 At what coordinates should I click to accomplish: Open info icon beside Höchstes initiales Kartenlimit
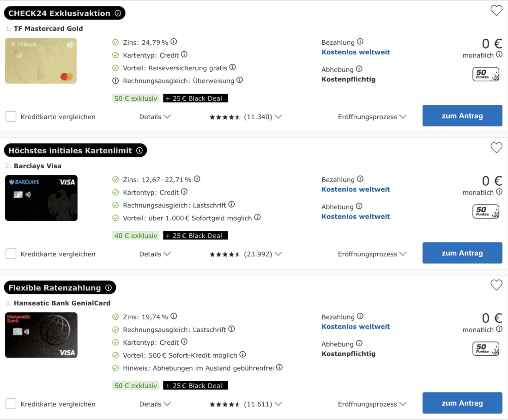click(x=139, y=151)
